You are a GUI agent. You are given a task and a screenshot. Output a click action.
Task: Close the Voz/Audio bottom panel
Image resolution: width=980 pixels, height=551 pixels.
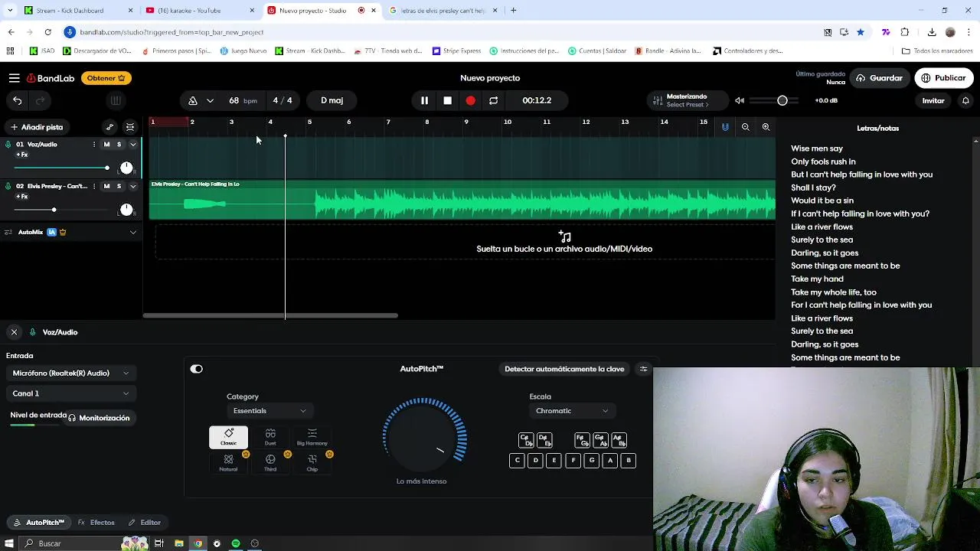(14, 332)
